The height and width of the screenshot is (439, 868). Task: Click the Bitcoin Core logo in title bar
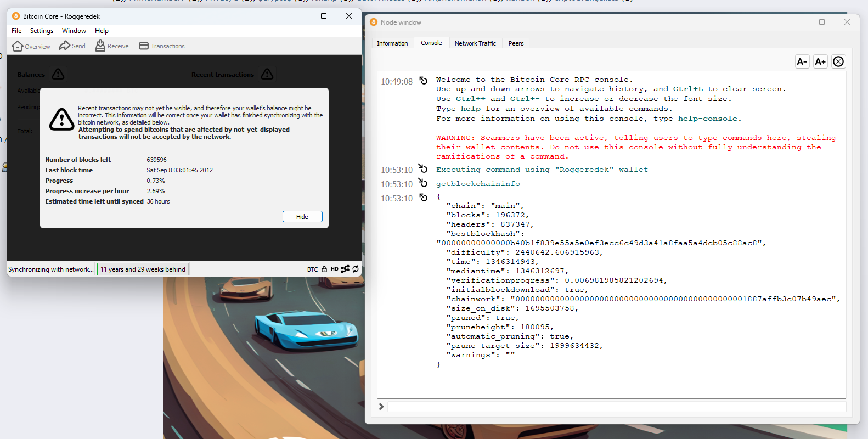coord(16,16)
